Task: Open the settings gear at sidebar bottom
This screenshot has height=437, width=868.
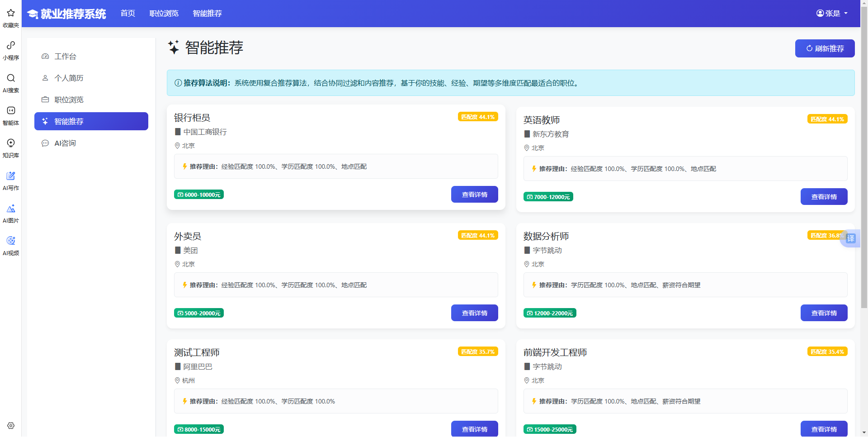Action: (x=10, y=425)
